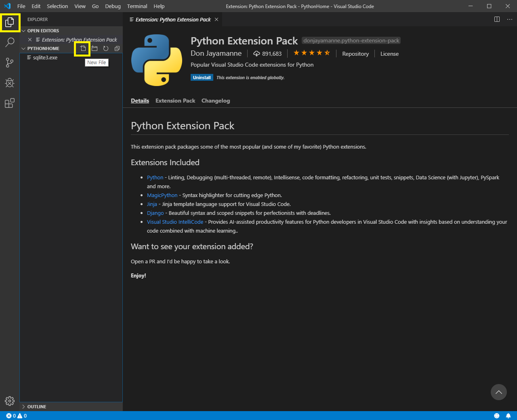This screenshot has height=420, width=517.
Task: Click the Uninstall button
Action: coord(202,78)
